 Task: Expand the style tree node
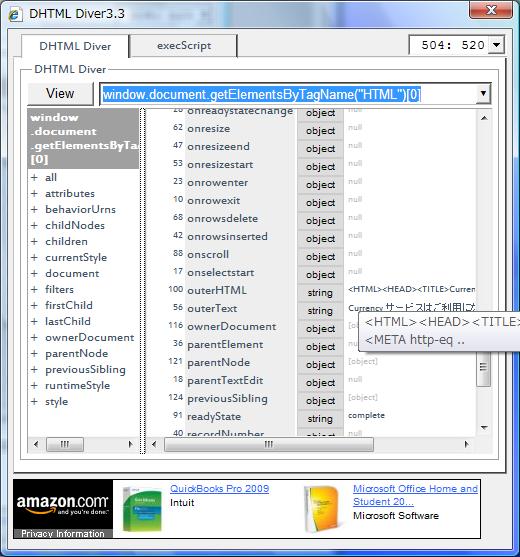34,401
